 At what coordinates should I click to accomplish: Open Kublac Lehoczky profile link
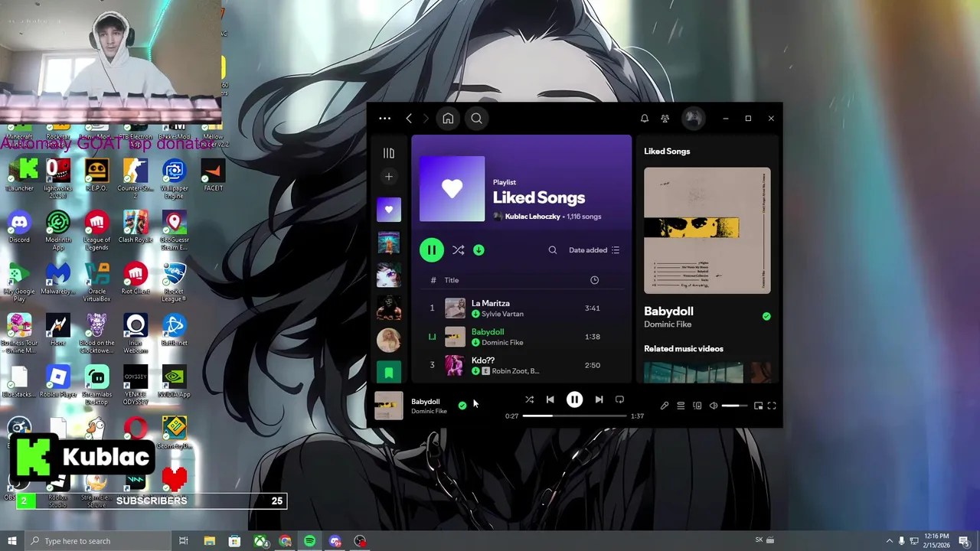click(532, 217)
